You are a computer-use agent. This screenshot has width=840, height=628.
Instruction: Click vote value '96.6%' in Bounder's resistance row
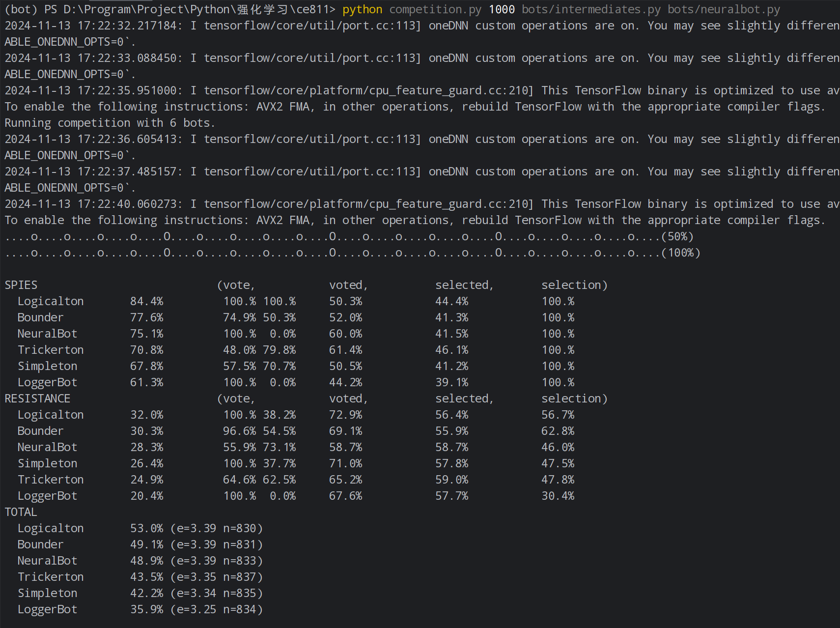click(240, 431)
